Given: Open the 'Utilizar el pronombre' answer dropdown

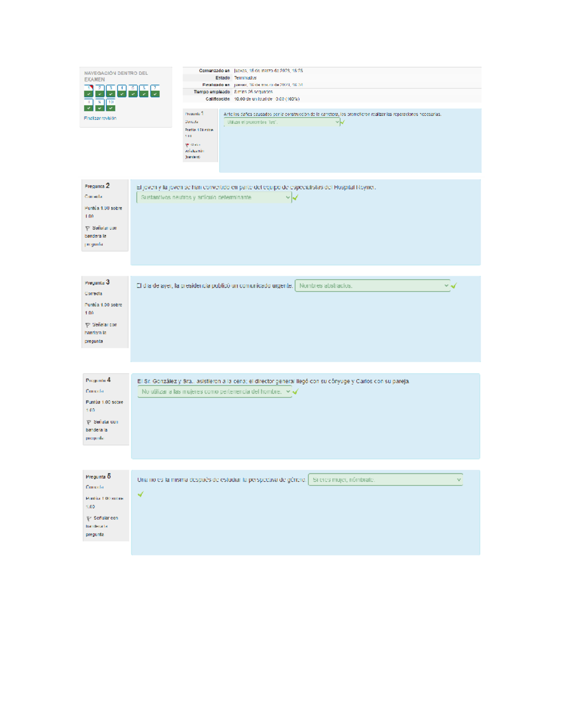Looking at the screenshot, I should [281, 122].
